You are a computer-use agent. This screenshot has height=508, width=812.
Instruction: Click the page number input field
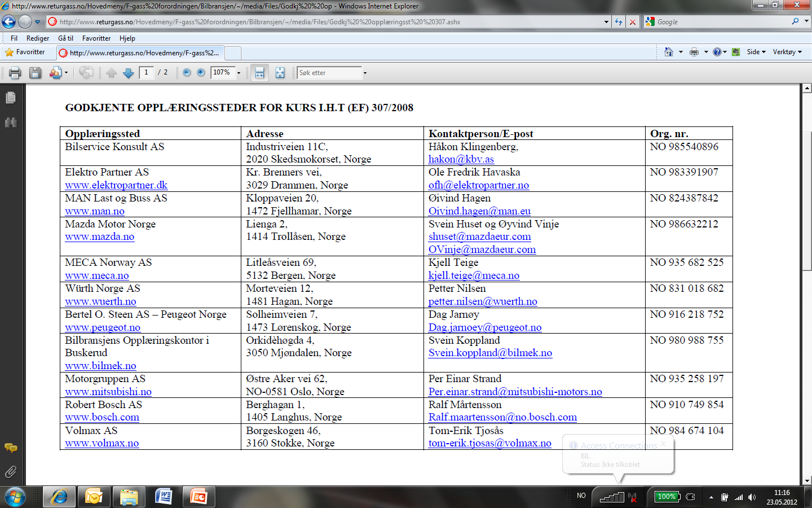pyautogui.click(x=147, y=73)
